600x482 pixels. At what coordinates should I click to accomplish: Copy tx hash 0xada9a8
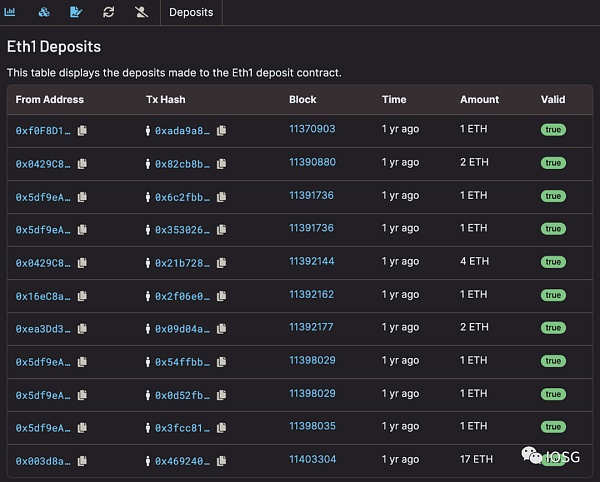(222, 131)
